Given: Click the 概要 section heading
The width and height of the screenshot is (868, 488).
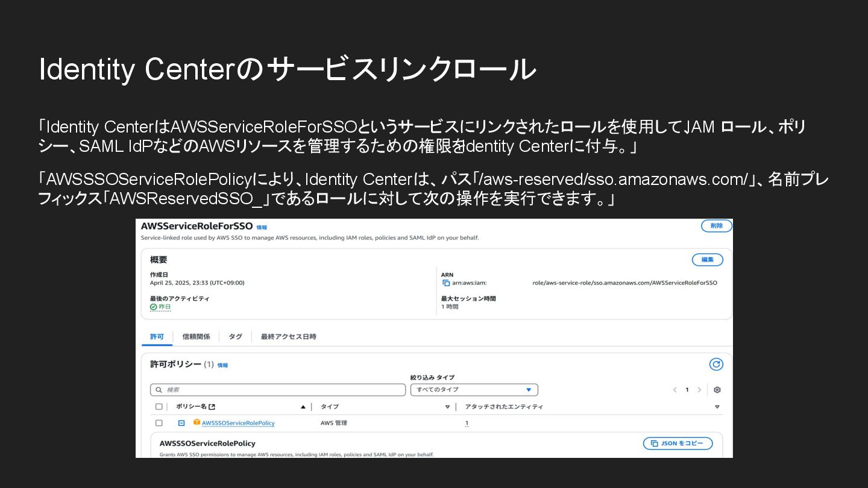Looking at the screenshot, I should (x=159, y=260).
